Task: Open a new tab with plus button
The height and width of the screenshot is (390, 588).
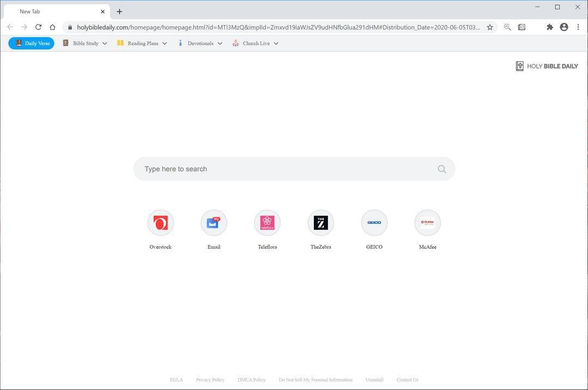Action: [x=119, y=11]
